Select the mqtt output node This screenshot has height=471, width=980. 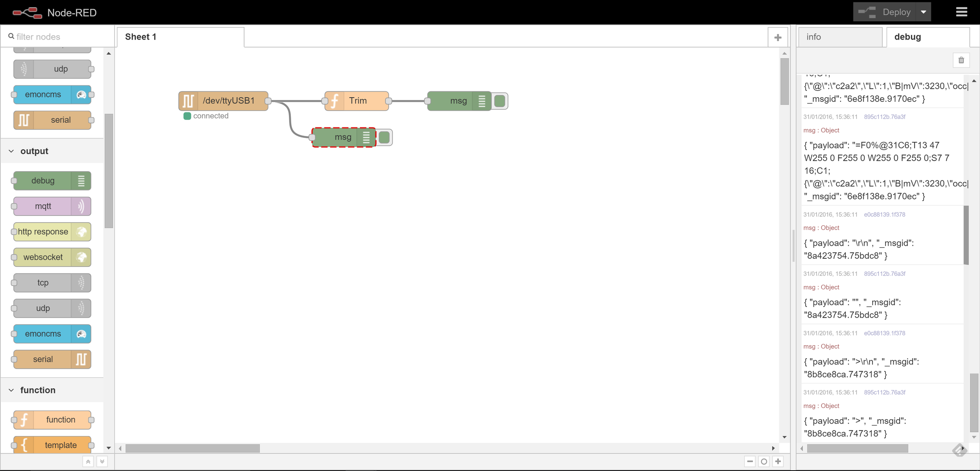pyautogui.click(x=51, y=206)
